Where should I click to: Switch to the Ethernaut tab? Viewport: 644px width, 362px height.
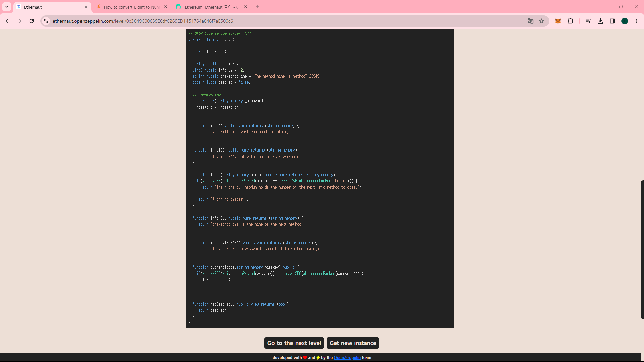(x=52, y=7)
